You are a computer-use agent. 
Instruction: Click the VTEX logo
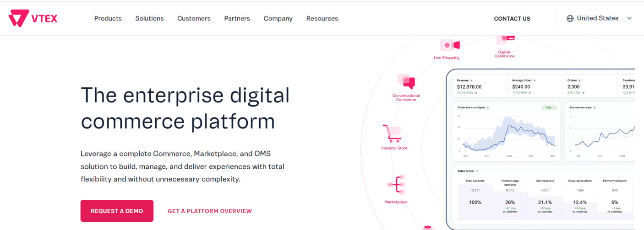pyautogui.click(x=33, y=18)
